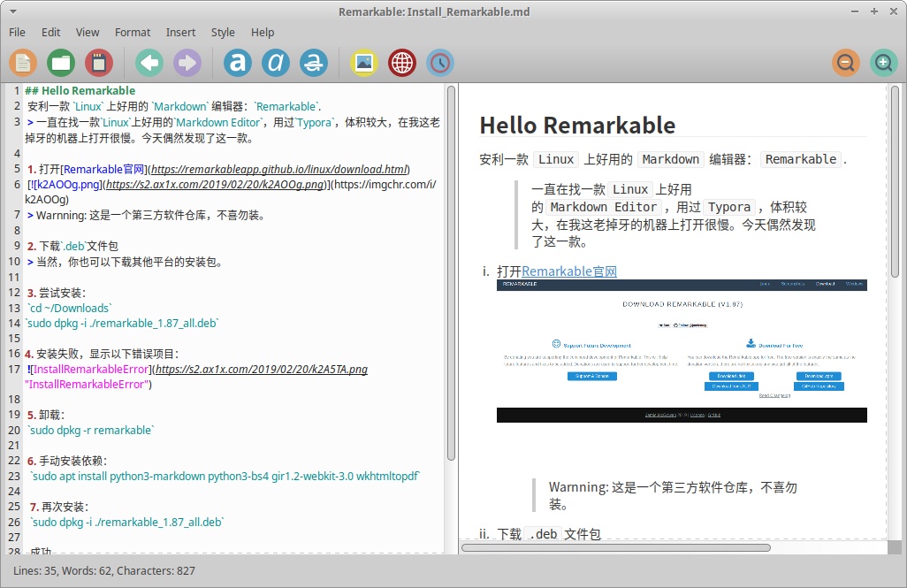Zoom in with the green magnifier icon

point(883,63)
